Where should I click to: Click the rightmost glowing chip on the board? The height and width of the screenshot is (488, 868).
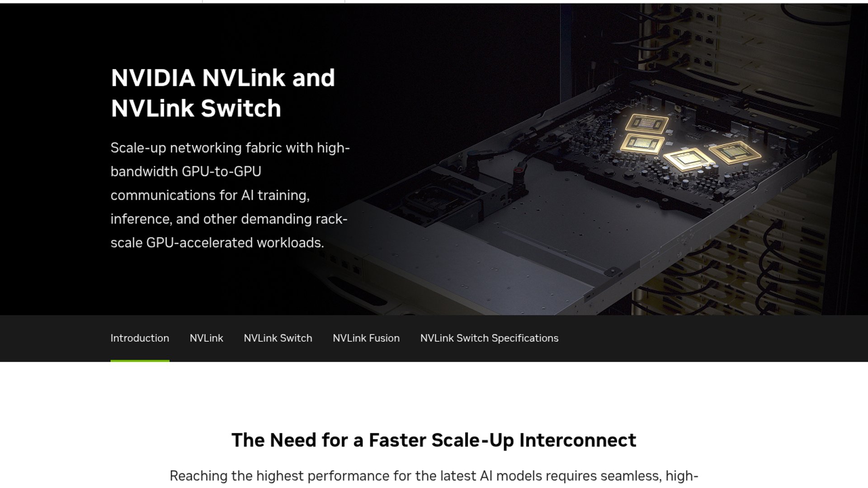coord(735,152)
